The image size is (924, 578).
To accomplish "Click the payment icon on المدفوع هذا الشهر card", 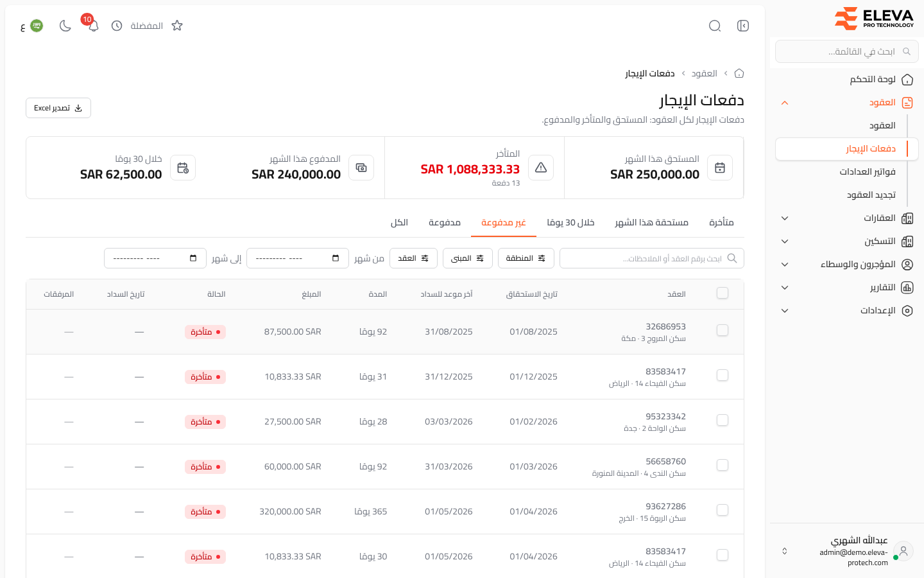I will 361,168.
